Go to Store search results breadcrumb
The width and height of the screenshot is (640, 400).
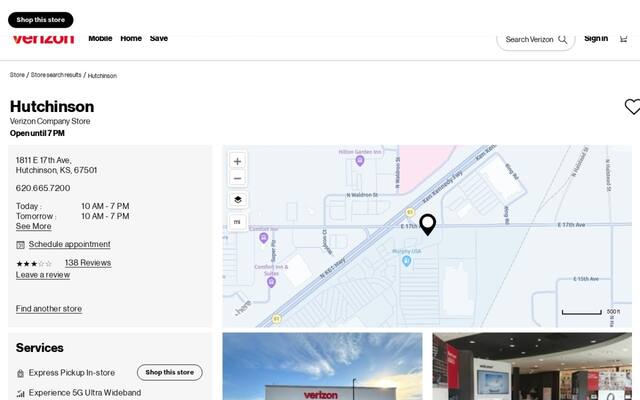(x=56, y=75)
